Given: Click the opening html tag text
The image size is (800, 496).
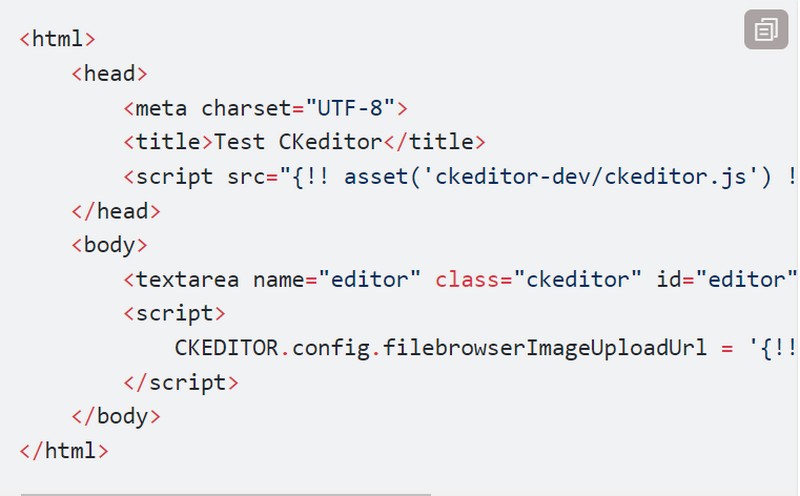Looking at the screenshot, I should (x=57, y=39).
